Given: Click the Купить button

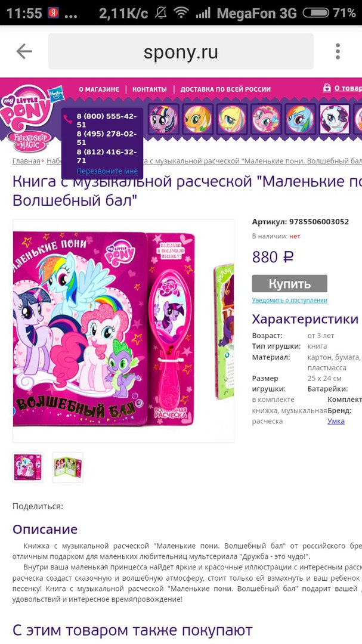Looking at the screenshot, I should tap(290, 283).
